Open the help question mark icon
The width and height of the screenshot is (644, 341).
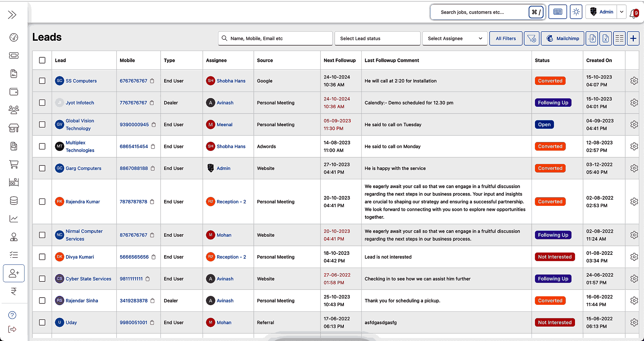(12, 315)
